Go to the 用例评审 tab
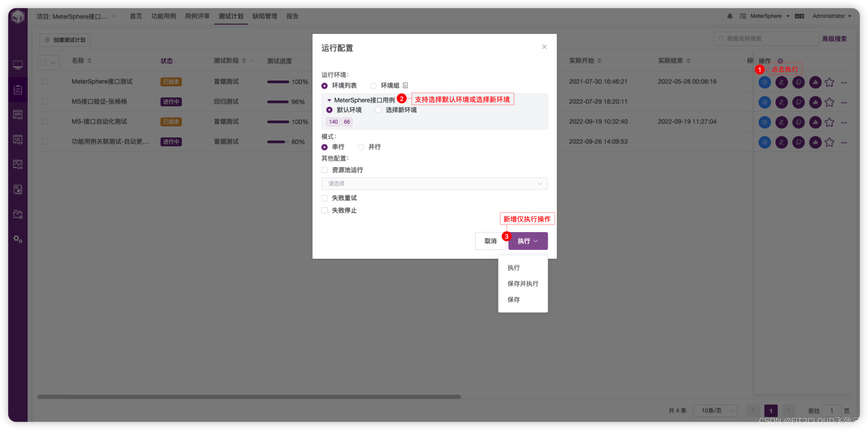The image size is (868, 430). (197, 16)
